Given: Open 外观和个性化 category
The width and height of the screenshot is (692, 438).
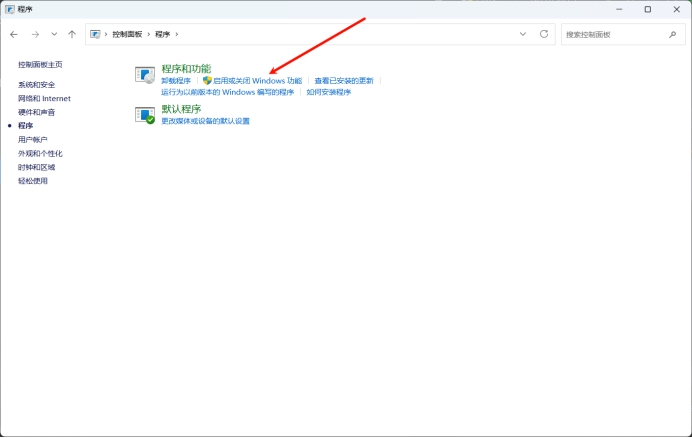Looking at the screenshot, I should (40, 154).
